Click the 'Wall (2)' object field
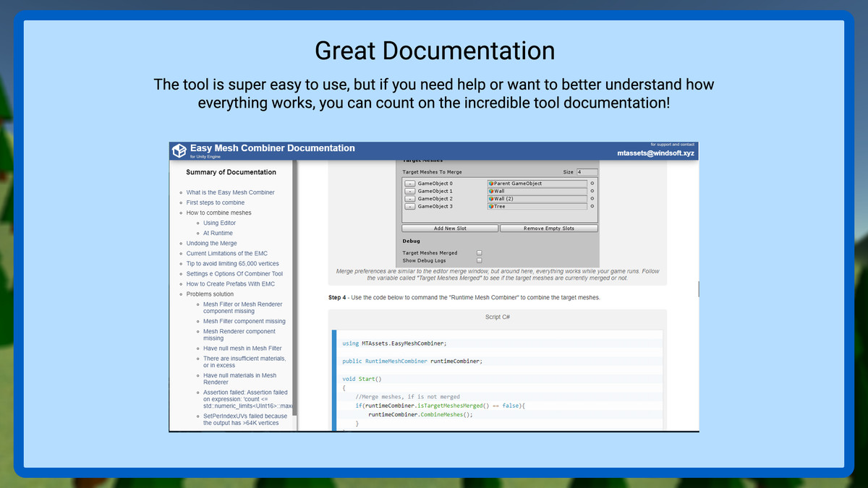This screenshot has width=868, height=488. point(537,199)
